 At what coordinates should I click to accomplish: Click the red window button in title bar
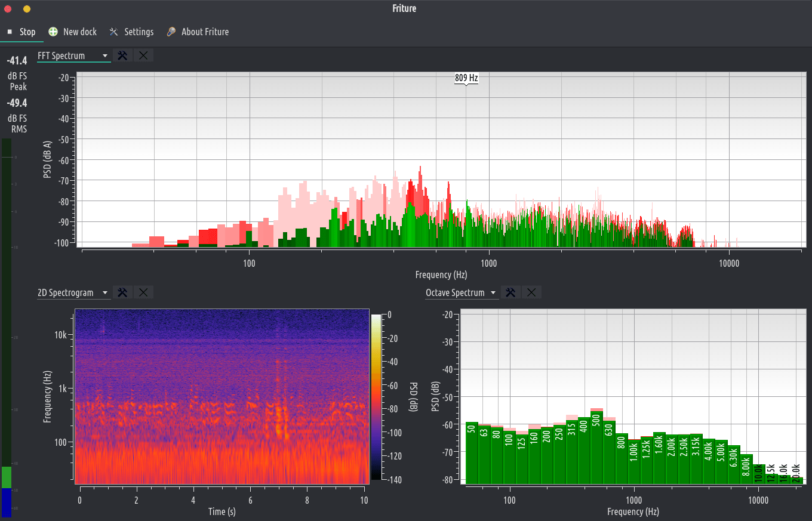pyautogui.click(x=8, y=9)
